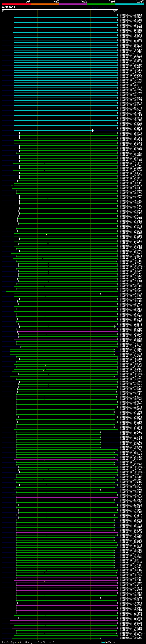Select the UniRef100_Q42662 hit label
This screenshot has height=644, width=146.
click(x=131, y=128)
